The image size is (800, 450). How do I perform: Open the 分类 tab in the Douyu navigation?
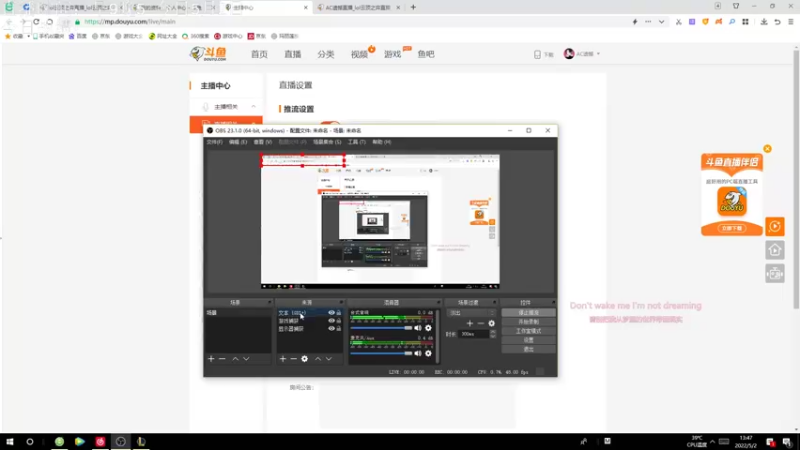tap(326, 54)
